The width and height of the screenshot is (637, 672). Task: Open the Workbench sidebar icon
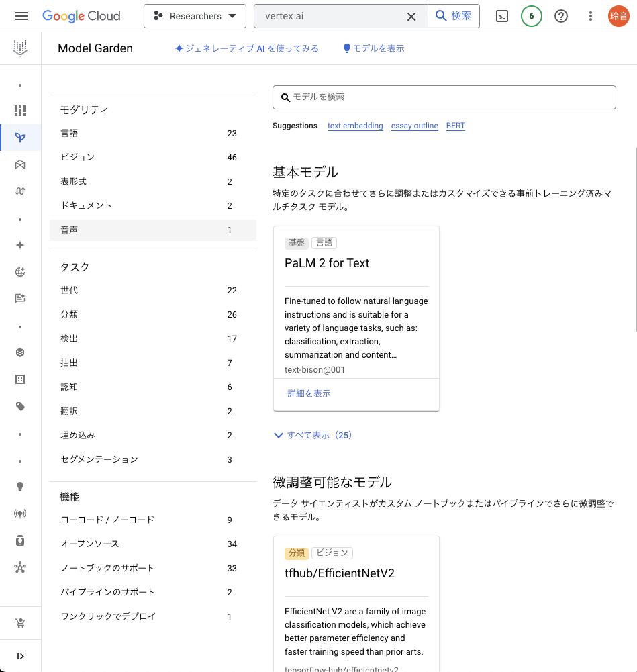pyautogui.click(x=20, y=164)
